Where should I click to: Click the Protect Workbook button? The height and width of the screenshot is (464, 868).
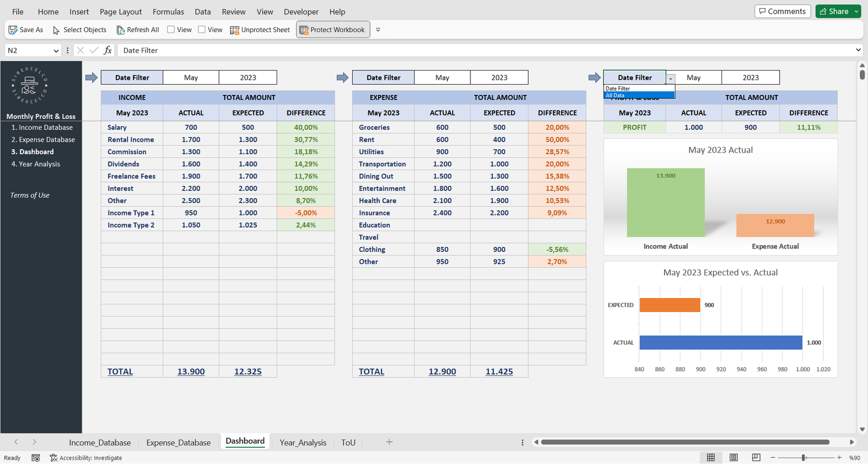click(333, 30)
